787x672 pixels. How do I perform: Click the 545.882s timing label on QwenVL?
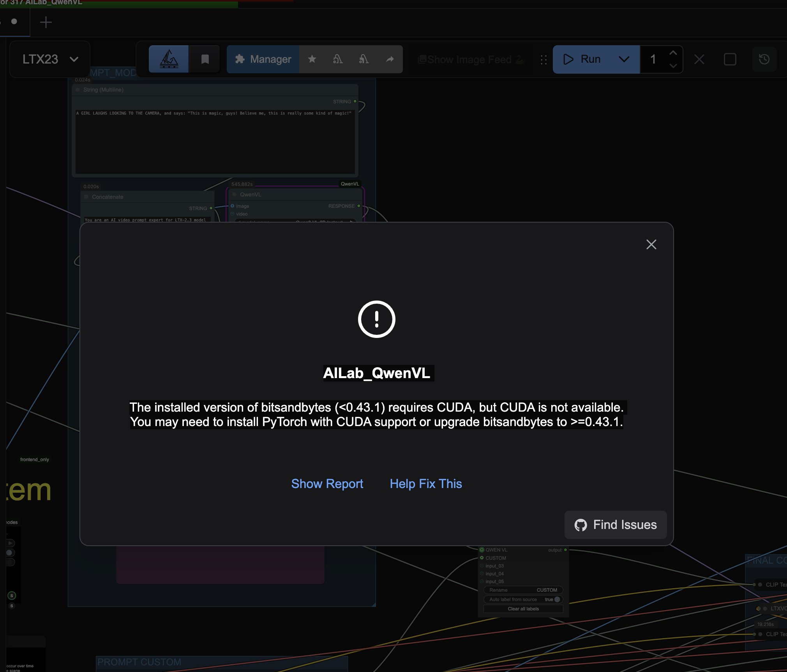[x=242, y=184]
